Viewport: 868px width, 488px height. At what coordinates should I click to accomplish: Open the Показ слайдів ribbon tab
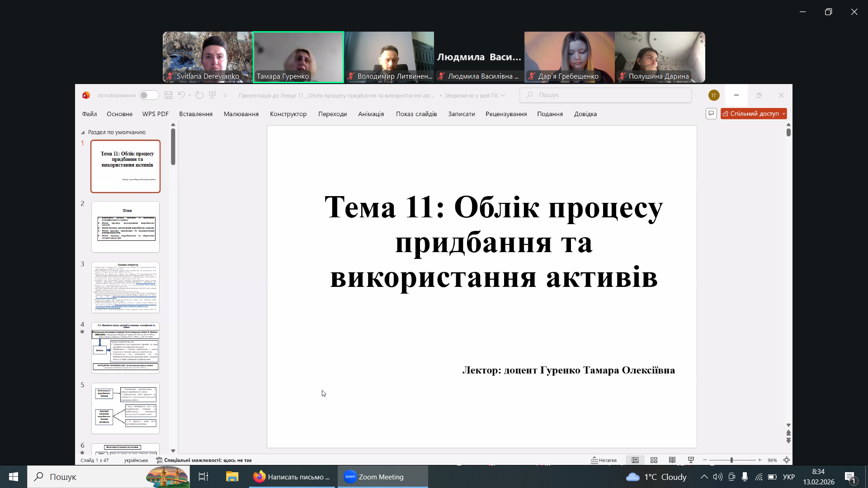coord(416,114)
